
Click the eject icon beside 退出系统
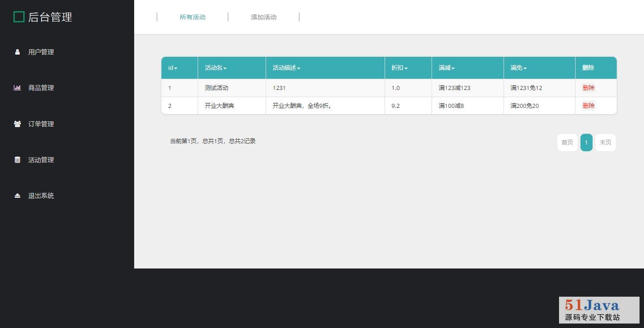17,196
